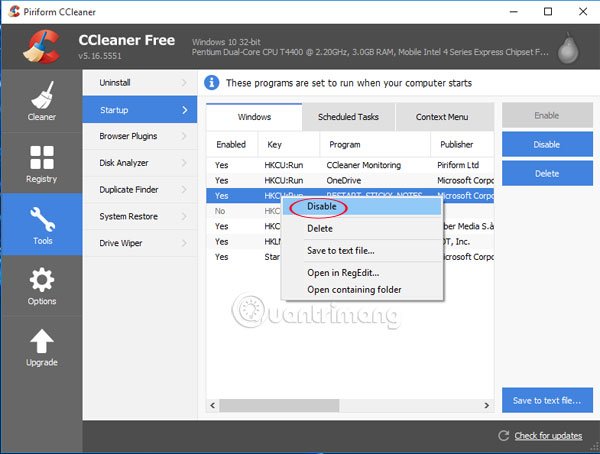This screenshot has height=454, width=600.
Task: Choose Open in RegEdit from context menu
Action: click(x=362, y=273)
